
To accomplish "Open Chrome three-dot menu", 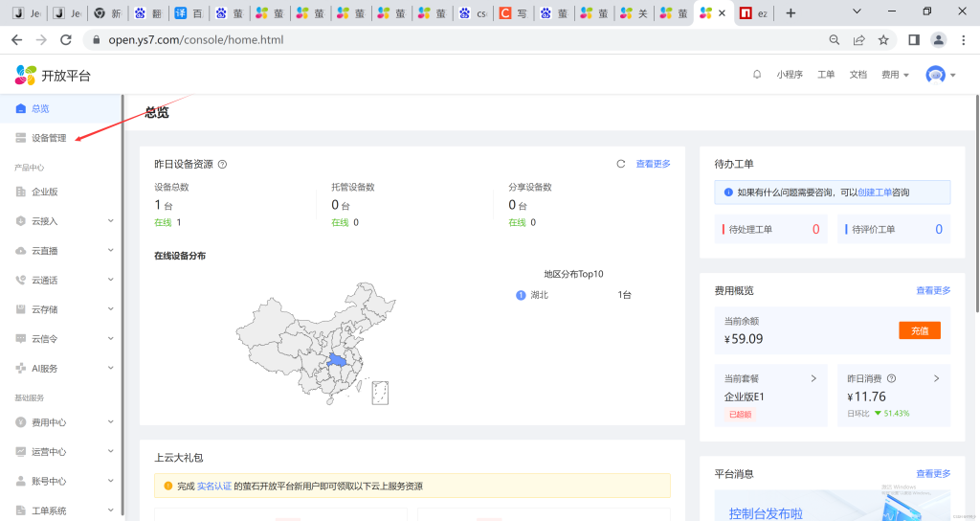I will point(963,39).
